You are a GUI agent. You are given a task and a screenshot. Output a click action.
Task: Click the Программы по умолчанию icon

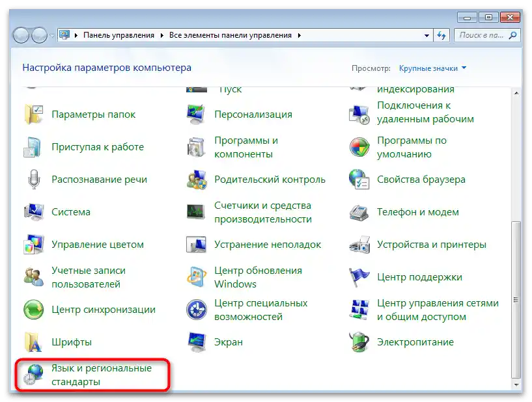click(x=359, y=147)
